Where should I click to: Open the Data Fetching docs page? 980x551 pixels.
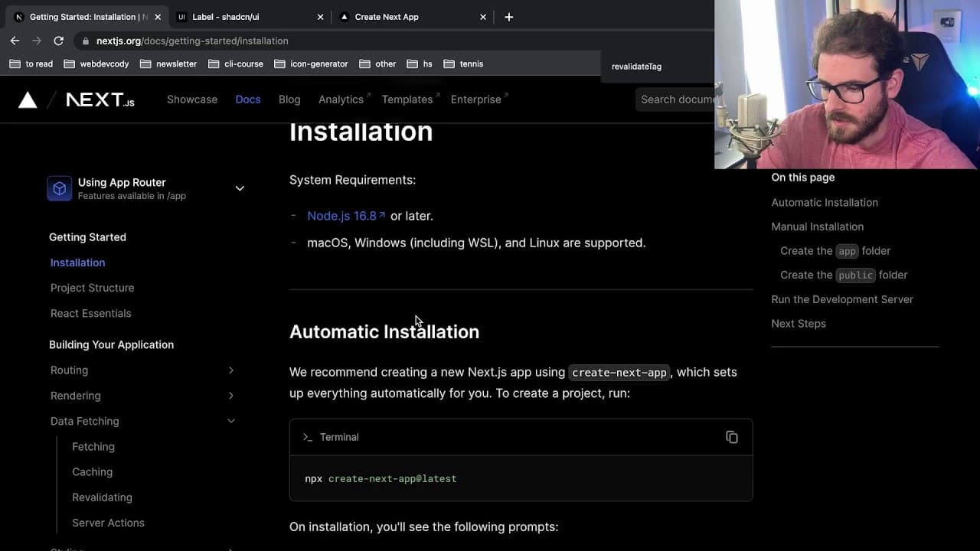click(84, 421)
